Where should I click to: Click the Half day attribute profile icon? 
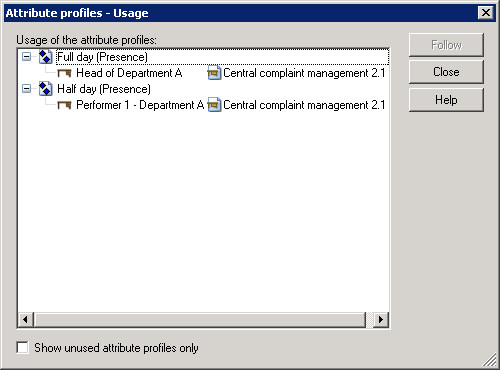point(45,89)
